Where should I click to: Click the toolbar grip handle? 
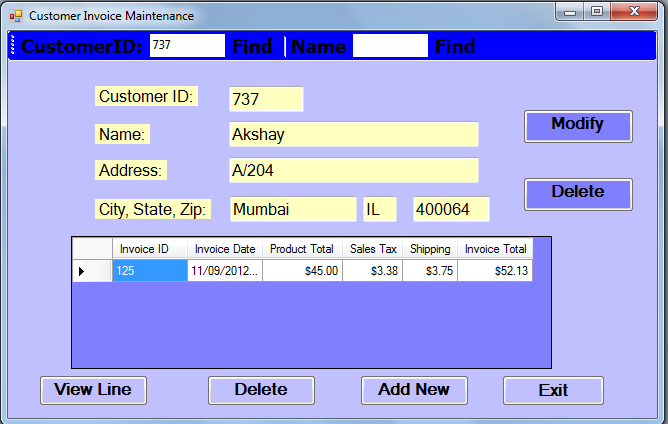click(13, 46)
